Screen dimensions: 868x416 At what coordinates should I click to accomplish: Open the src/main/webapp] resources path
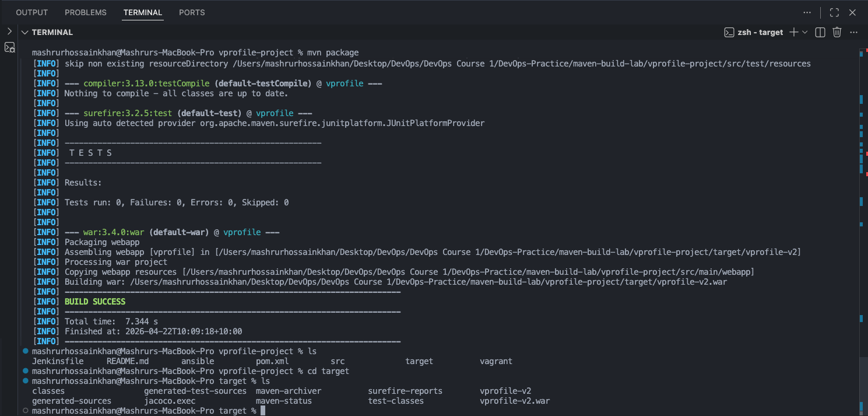point(469,272)
